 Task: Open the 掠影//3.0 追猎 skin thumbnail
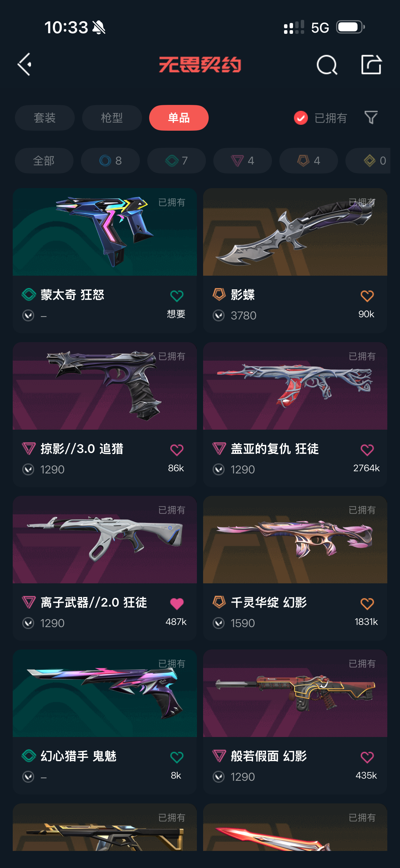105,386
